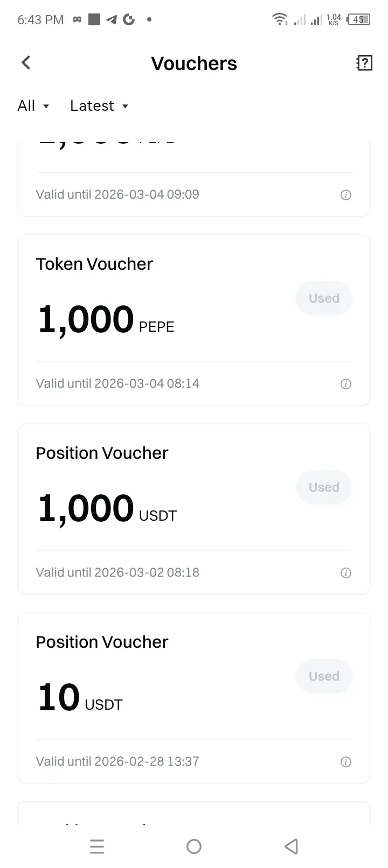Tap the back arrow icon

(26, 63)
